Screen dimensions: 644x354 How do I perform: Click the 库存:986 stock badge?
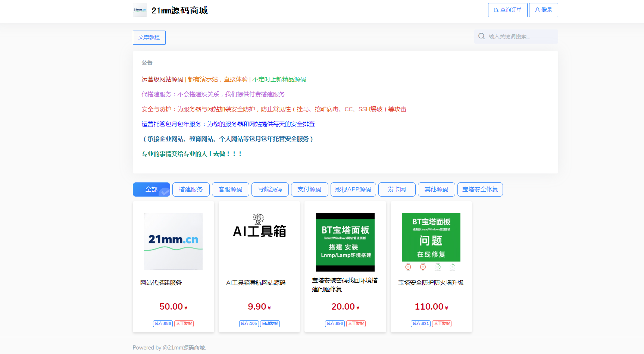tap(163, 324)
